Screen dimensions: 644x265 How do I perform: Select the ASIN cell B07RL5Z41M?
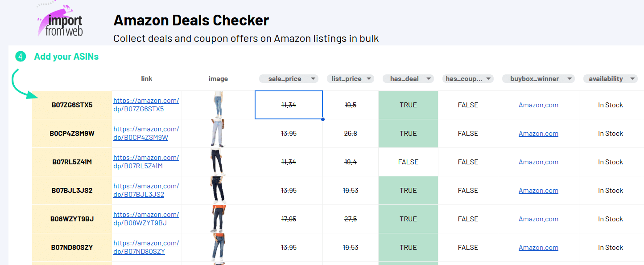click(x=72, y=162)
